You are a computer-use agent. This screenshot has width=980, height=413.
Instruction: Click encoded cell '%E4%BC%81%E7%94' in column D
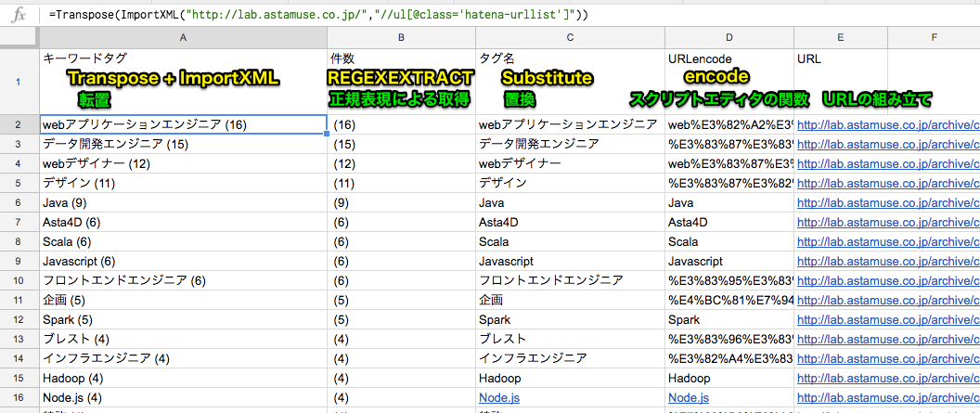(729, 301)
